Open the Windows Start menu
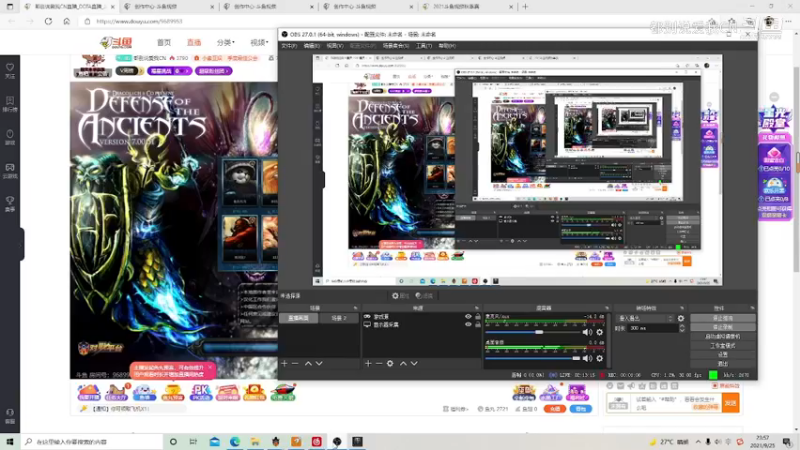The image size is (800, 450). pos(10,441)
